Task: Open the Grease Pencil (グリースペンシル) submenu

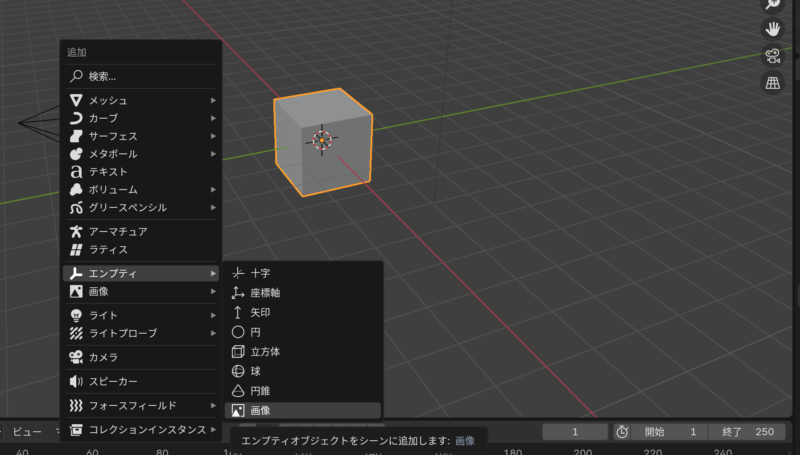Action: coord(141,208)
